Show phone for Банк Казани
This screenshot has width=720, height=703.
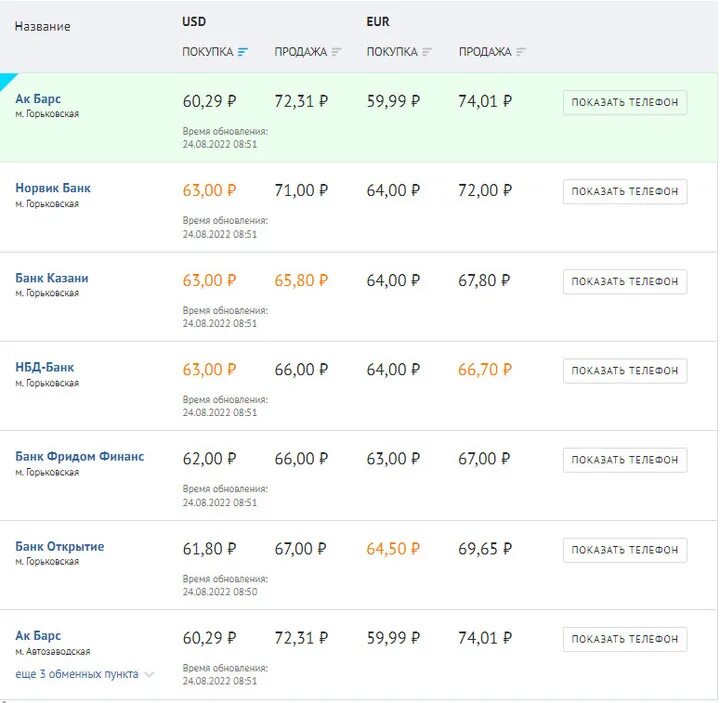pos(625,281)
